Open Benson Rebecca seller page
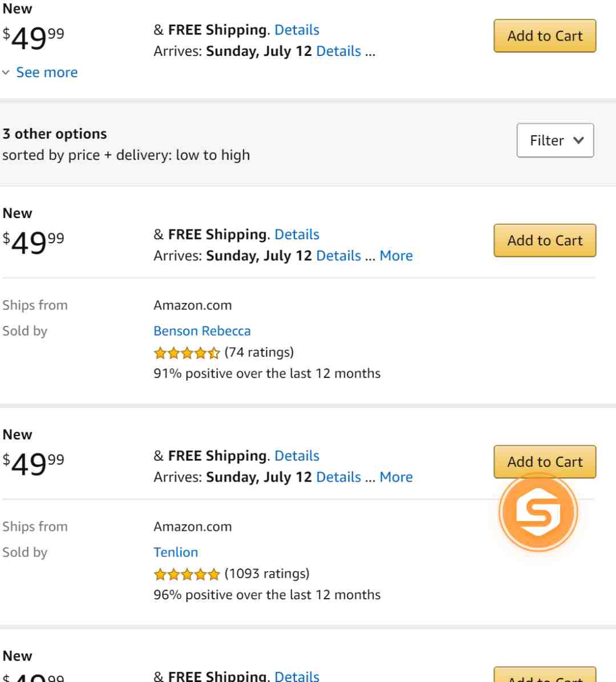Screen dimensions: 616x682 pos(202,331)
